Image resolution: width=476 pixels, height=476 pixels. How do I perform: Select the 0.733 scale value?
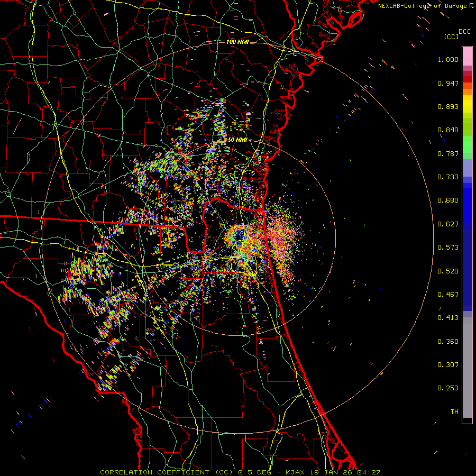(448, 177)
